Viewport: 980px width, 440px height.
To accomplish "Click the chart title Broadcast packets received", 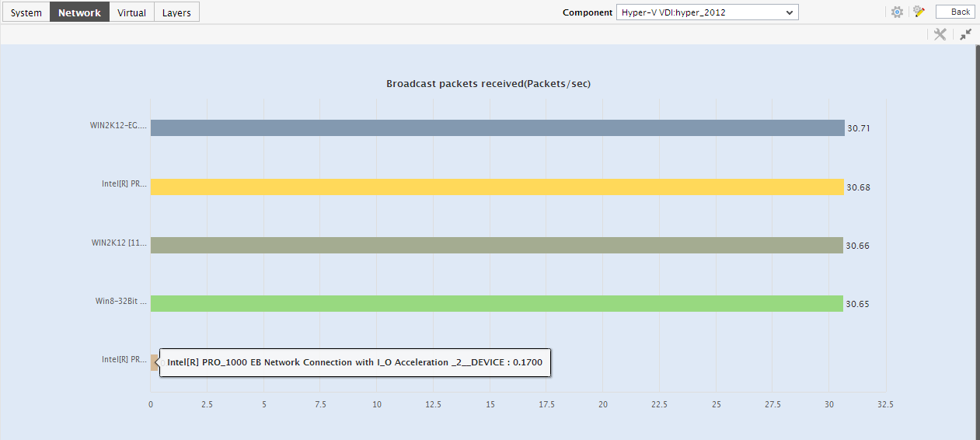I will pos(488,83).
